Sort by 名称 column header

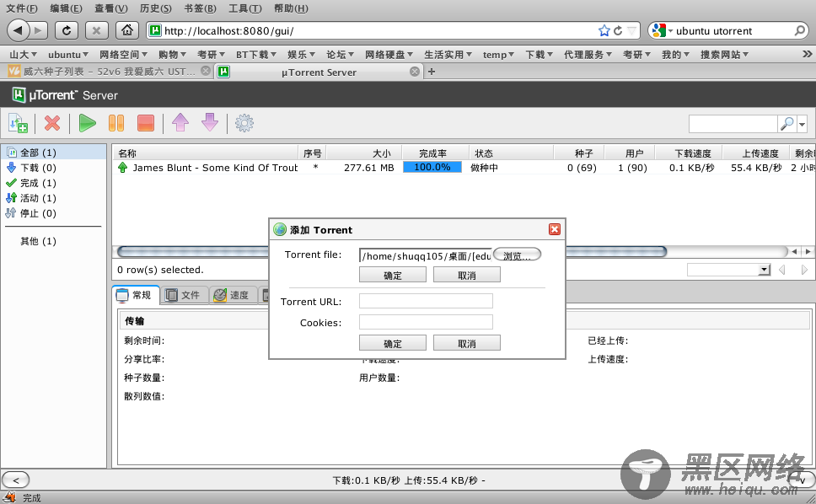point(206,153)
